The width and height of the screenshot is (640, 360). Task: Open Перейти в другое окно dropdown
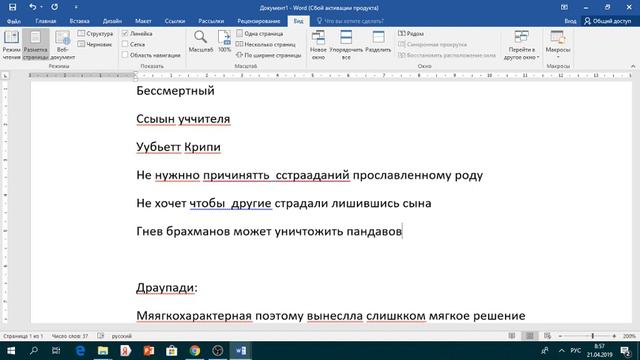tap(521, 45)
